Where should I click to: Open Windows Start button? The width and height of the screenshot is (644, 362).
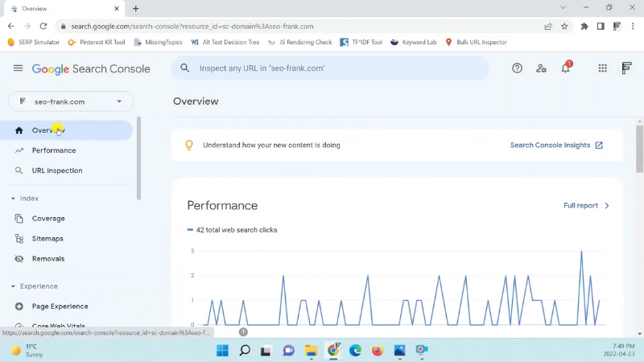point(222,351)
